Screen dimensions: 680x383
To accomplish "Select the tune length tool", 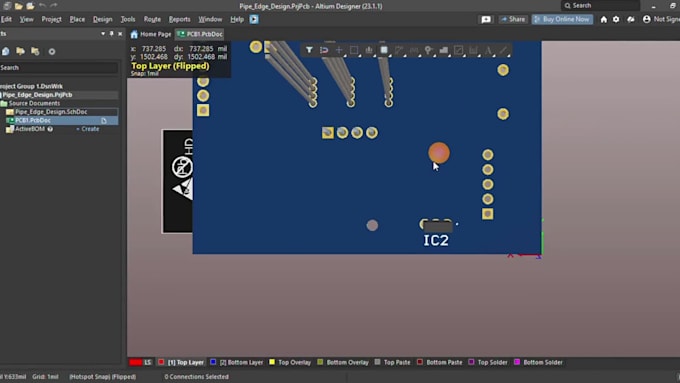I will coord(414,50).
